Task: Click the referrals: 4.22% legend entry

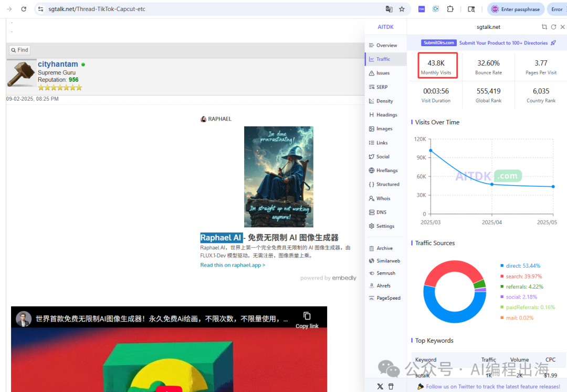Action: tap(521, 287)
